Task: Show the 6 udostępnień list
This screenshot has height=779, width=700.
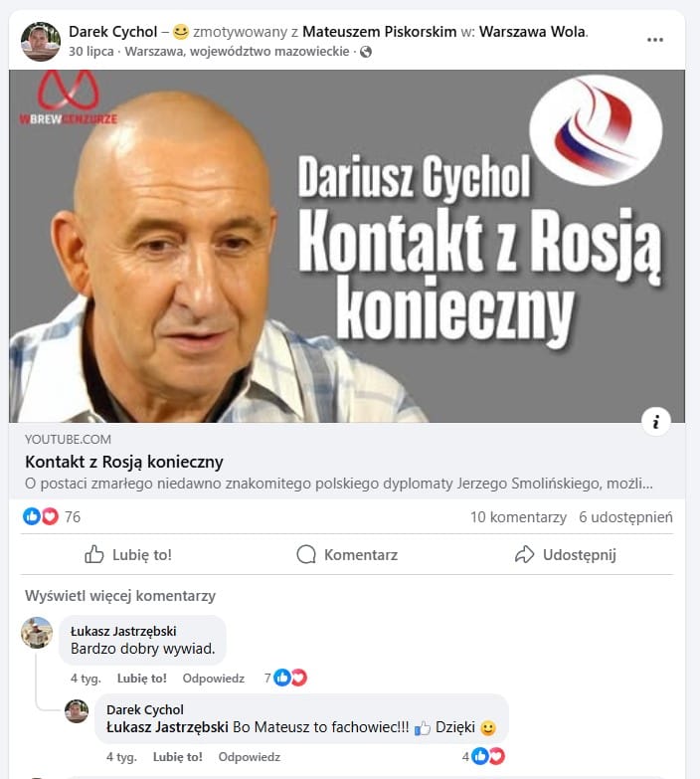Action: coord(625,517)
